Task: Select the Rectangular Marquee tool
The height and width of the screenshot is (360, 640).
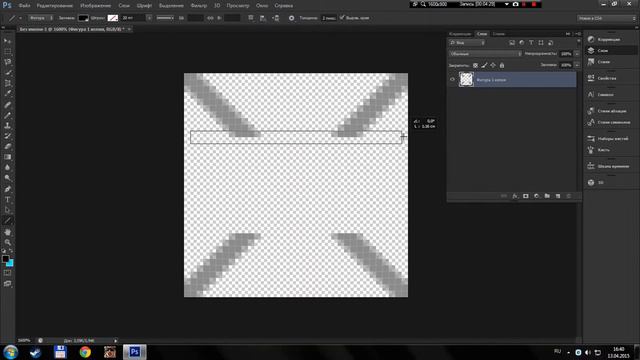Action: [x=7, y=52]
